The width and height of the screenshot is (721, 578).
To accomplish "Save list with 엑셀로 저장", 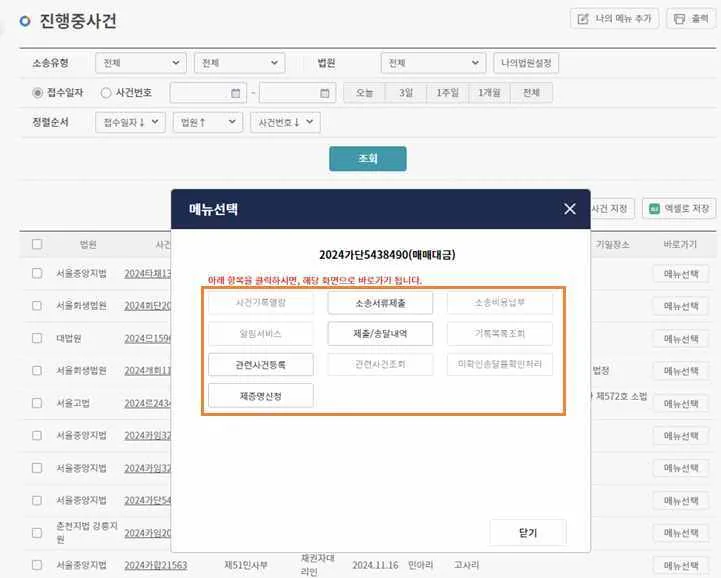I will pos(679,209).
